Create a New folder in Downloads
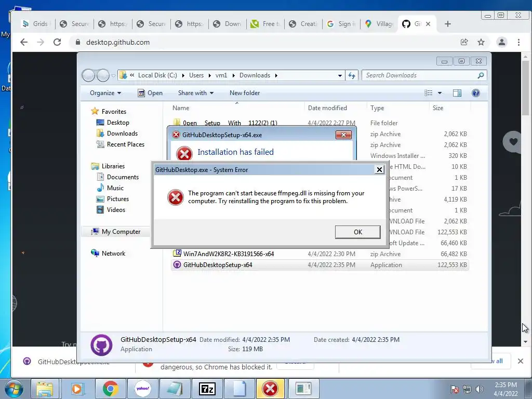The image size is (532, 399). tap(245, 93)
